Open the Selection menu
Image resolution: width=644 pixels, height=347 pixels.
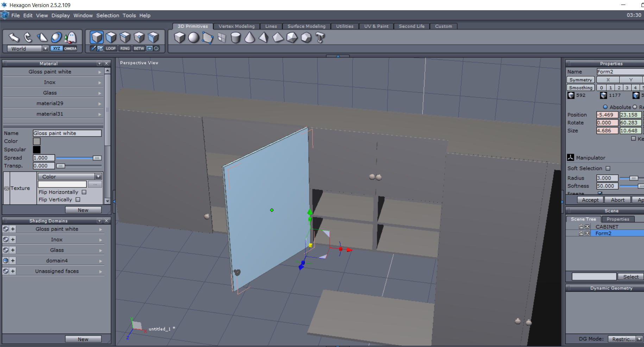[x=108, y=15]
